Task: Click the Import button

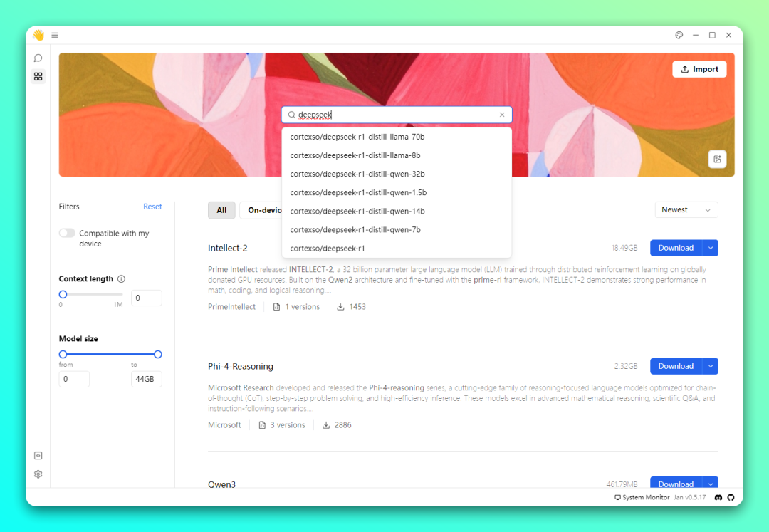Action: point(699,69)
